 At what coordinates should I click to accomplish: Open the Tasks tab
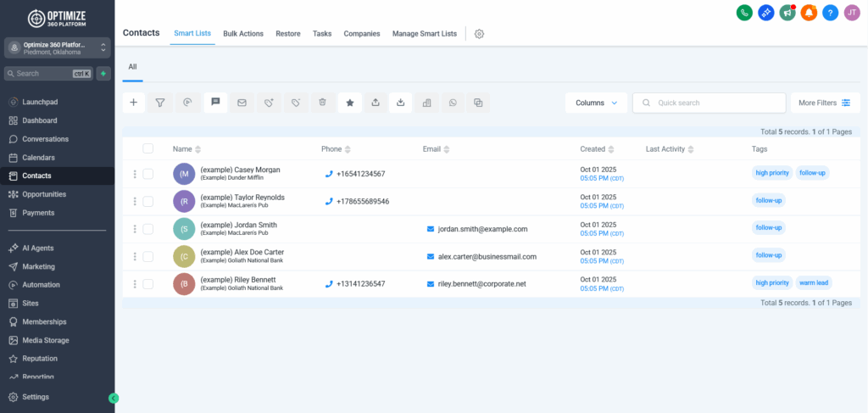pos(322,34)
